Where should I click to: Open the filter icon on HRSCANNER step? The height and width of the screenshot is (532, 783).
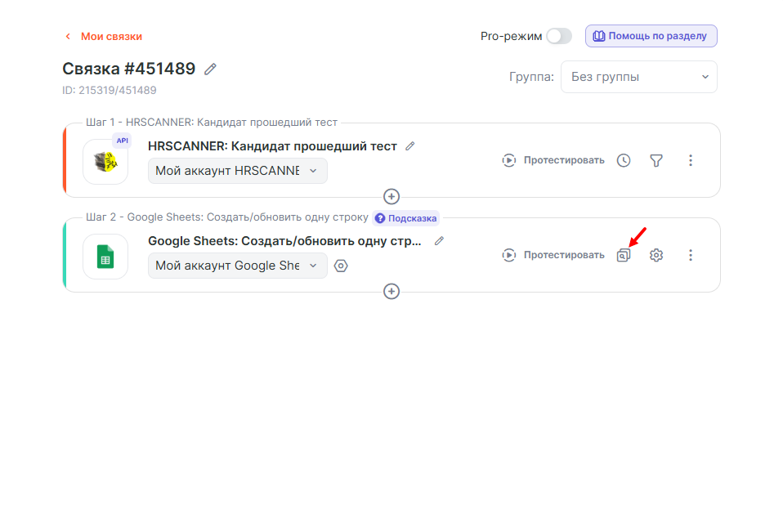coord(656,160)
